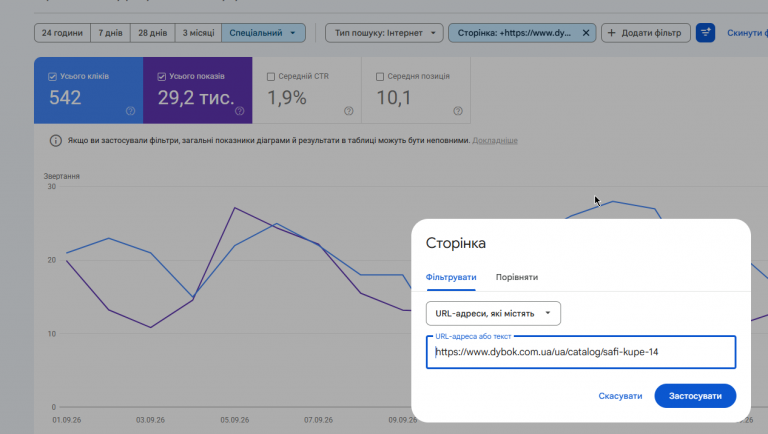Open help icon on Усього показів card
The width and height of the screenshot is (768, 434).
tap(240, 111)
